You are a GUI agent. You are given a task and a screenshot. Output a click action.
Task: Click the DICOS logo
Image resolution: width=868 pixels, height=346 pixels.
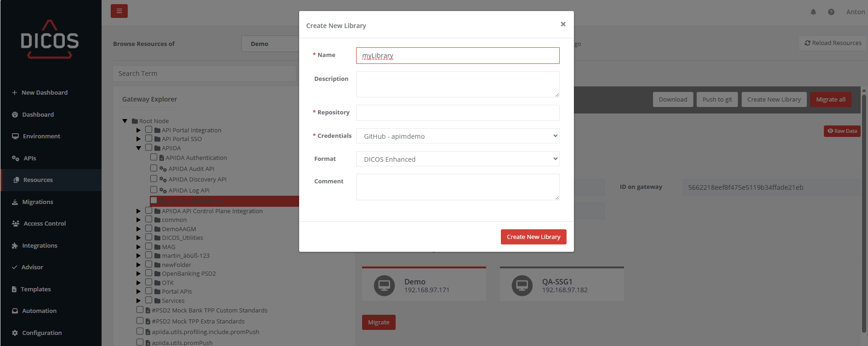50,40
